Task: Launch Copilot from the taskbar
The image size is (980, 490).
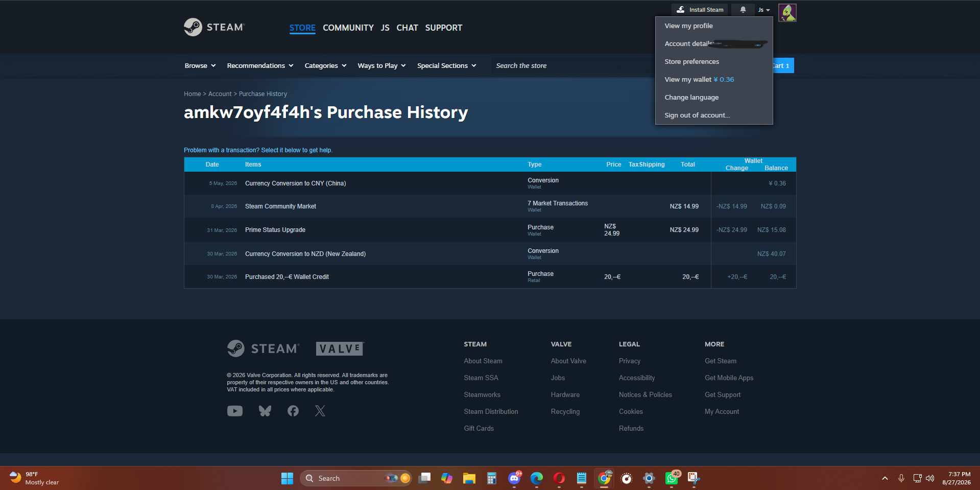Action: [447, 478]
